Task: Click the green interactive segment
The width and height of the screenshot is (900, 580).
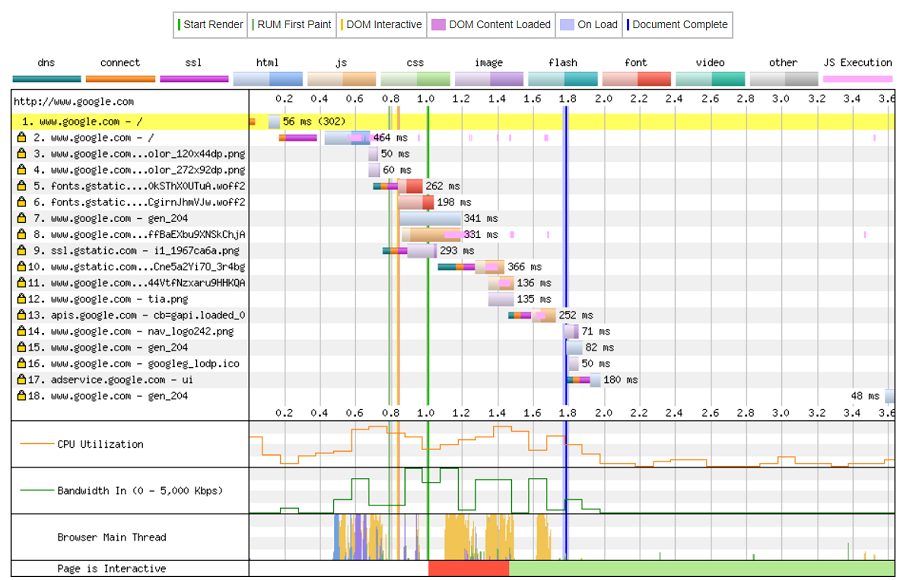Action: click(701, 569)
